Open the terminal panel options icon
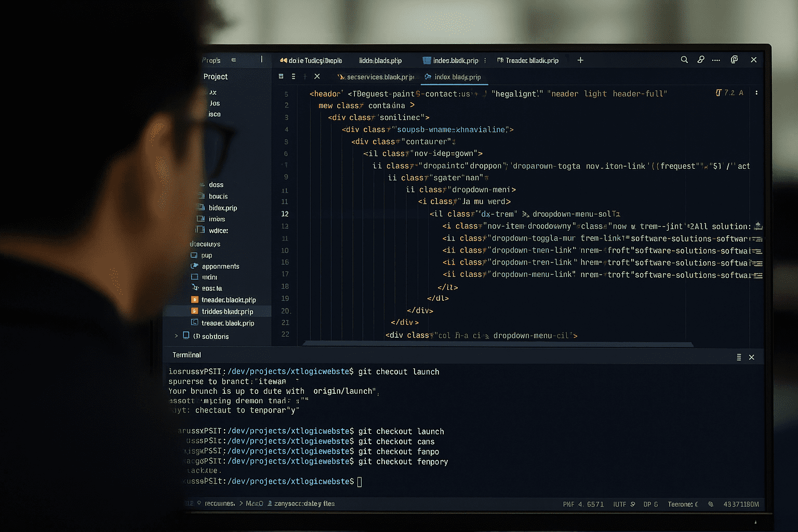 [x=739, y=357]
